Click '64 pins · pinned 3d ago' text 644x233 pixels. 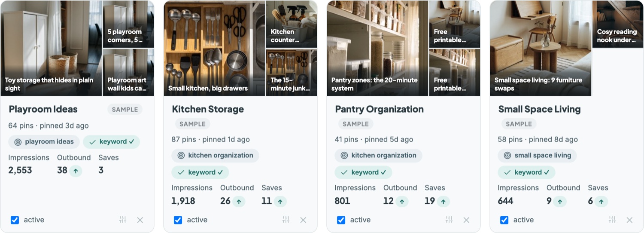[49, 126]
